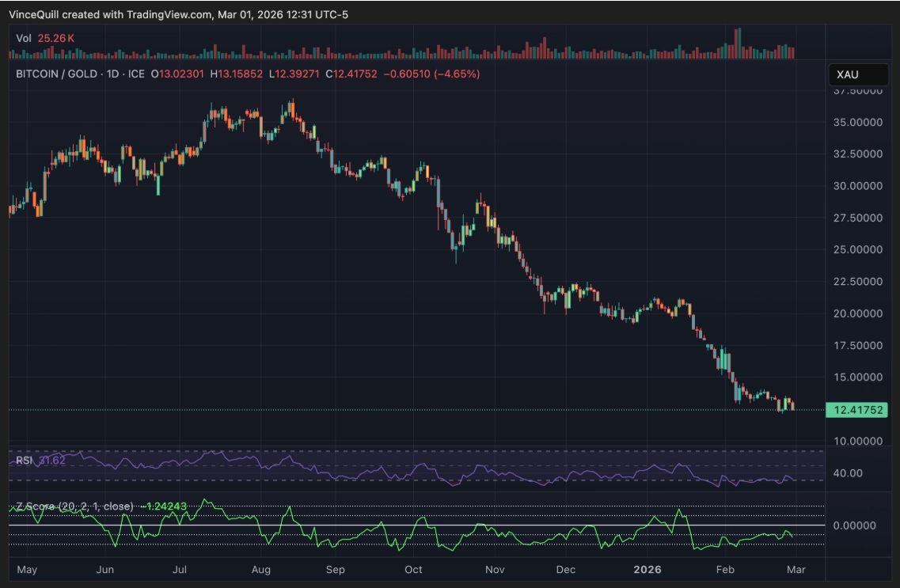The image size is (900, 588).
Task: Click the Z Score (20, 2, 1, close) label
Action: pos(74,506)
